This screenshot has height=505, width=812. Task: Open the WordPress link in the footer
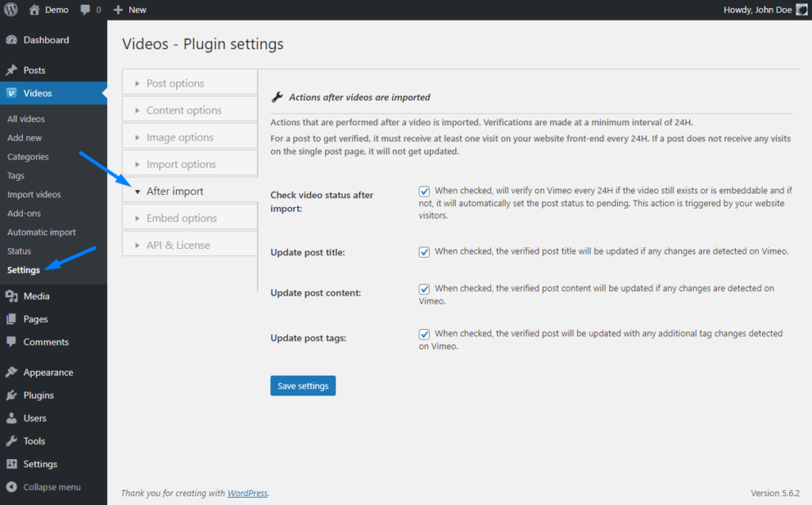(247, 493)
